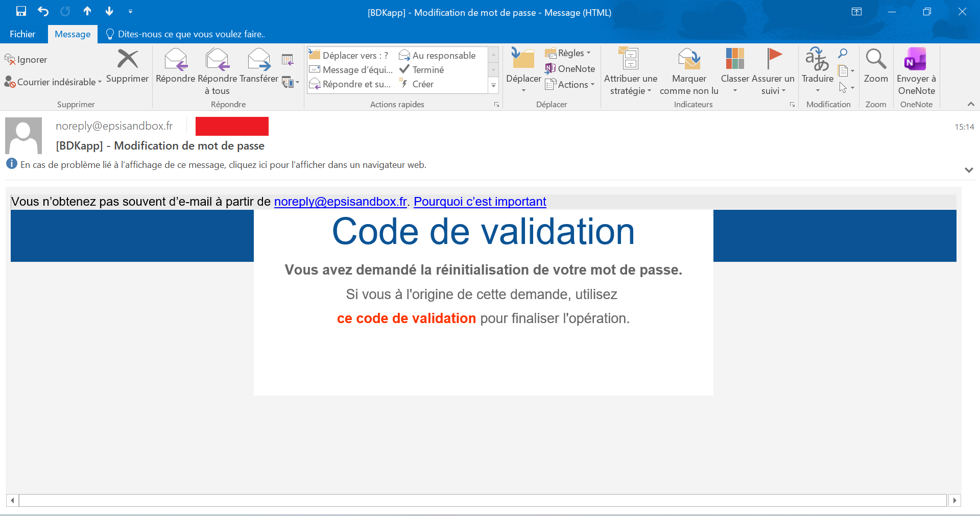This screenshot has height=516, width=980.
Task: Click the horizontal scrollbar right arrow
Action: point(954,500)
